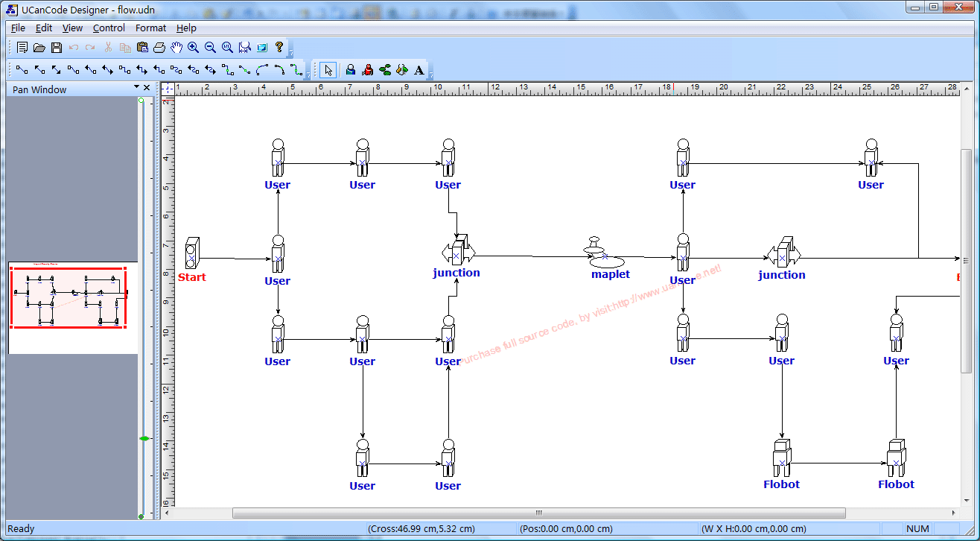Open the Pan Window dropdown arrow
Viewport: 980px width, 541px height.
tap(136, 87)
